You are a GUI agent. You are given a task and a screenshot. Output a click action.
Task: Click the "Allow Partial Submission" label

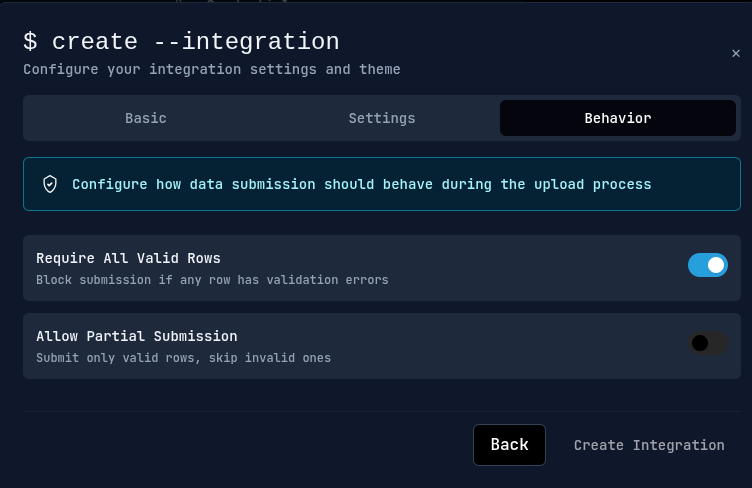coord(136,336)
